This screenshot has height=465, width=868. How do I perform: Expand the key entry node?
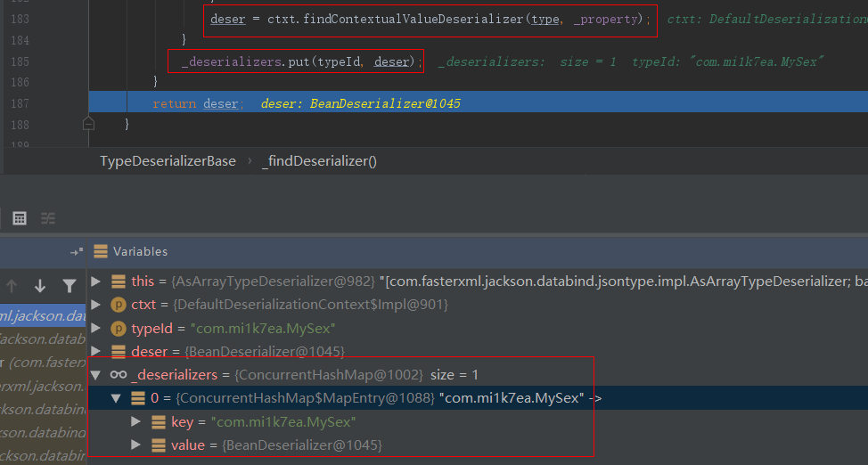135,421
